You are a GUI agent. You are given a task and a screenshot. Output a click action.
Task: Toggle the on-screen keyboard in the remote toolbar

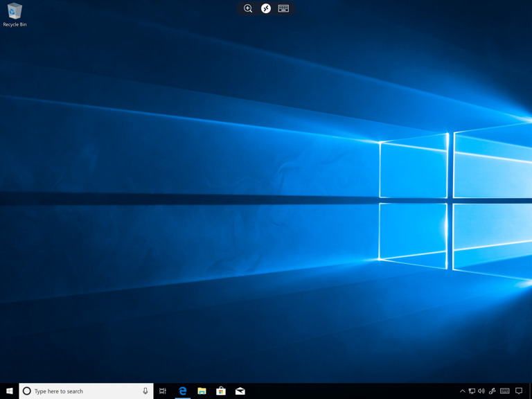pyautogui.click(x=283, y=8)
